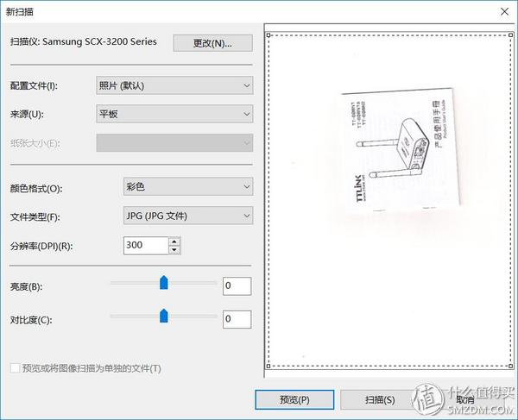Click the brightness value box showing 0

pos(237,285)
